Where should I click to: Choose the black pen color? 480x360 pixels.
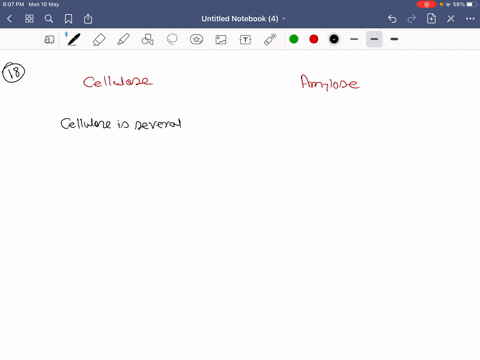point(334,39)
